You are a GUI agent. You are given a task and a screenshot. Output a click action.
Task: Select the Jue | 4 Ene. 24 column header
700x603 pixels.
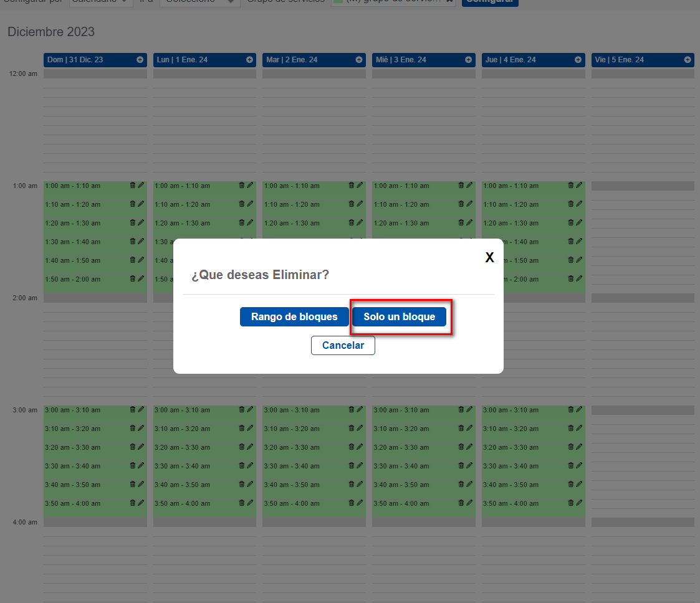pyautogui.click(x=534, y=60)
